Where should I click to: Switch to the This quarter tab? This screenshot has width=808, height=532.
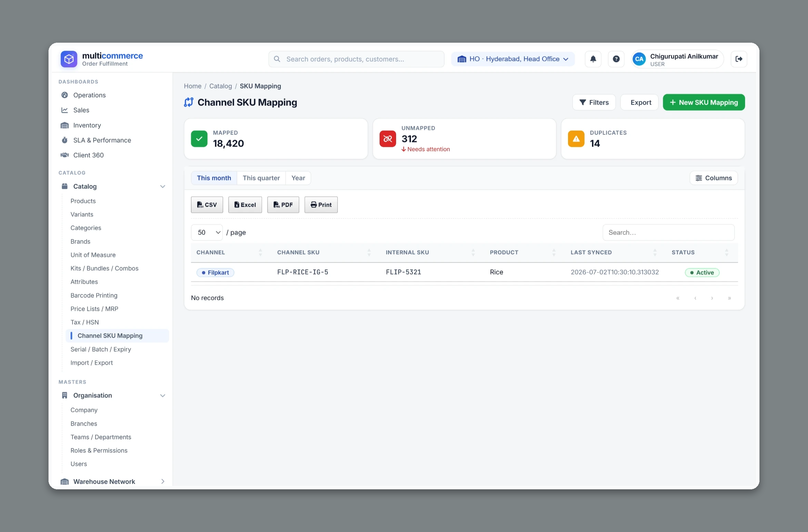click(261, 178)
